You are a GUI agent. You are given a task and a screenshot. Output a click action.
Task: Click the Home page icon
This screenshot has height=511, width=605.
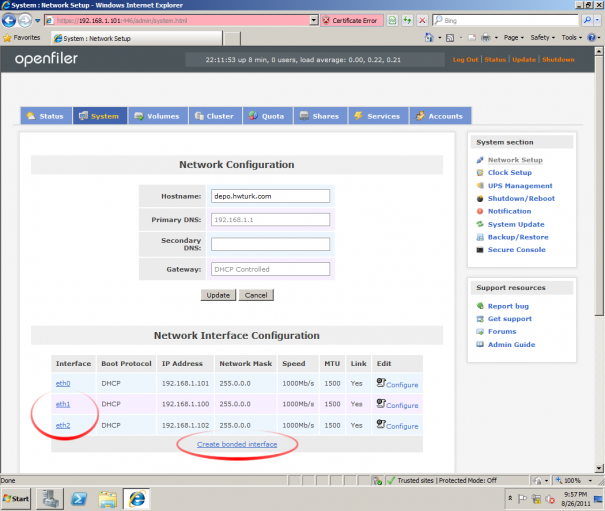(429, 37)
